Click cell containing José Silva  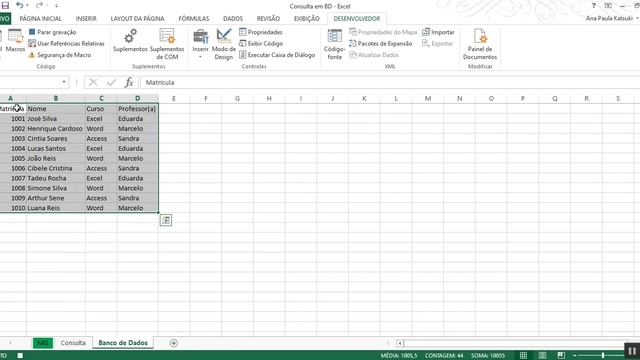pyautogui.click(x=56, y=119)
